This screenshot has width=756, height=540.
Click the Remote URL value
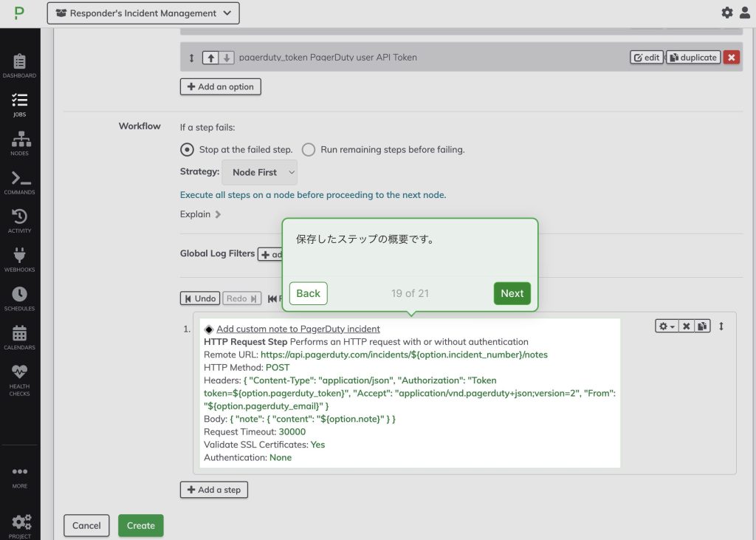point(404,355)
